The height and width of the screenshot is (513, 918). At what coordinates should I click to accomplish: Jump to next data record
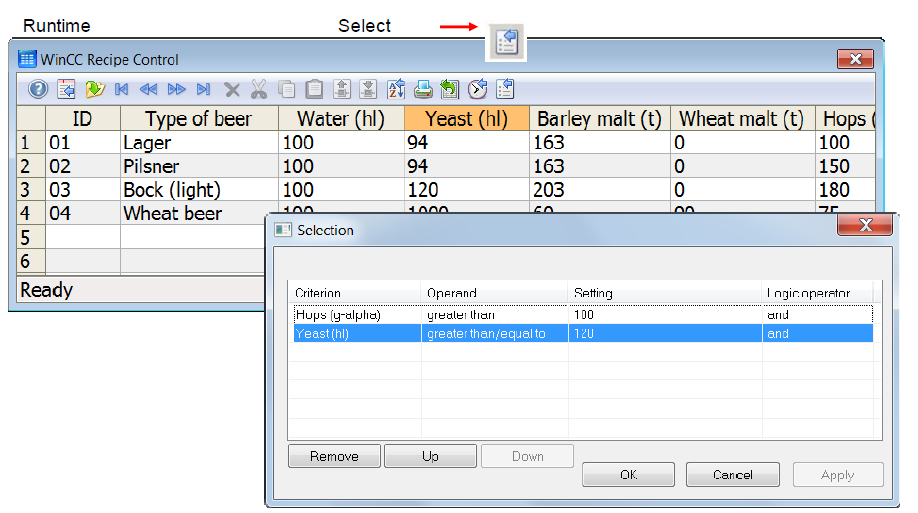tap(176, 90)
